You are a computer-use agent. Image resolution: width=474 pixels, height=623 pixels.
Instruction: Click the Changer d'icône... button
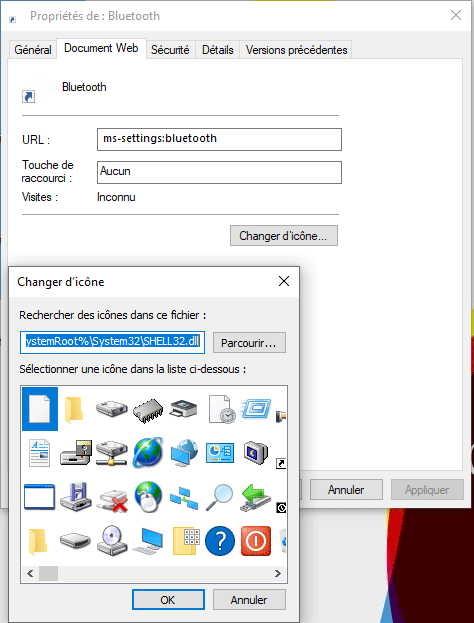tap(284, 236)
